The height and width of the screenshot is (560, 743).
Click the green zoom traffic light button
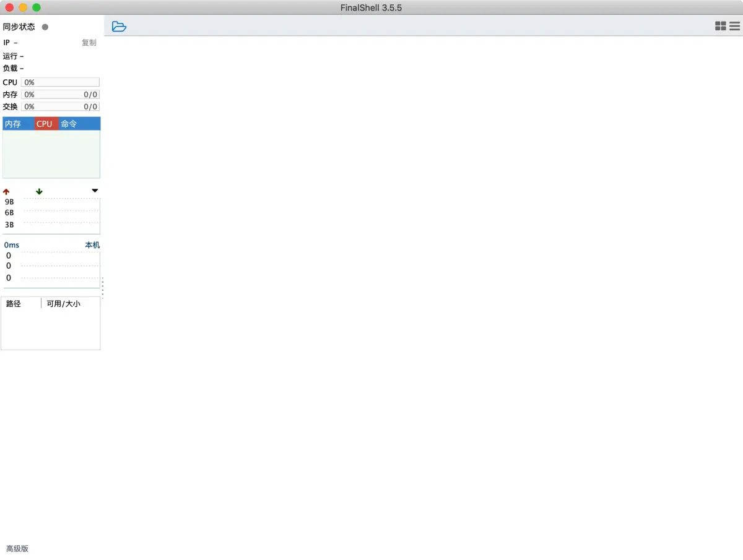click(37, 7)
